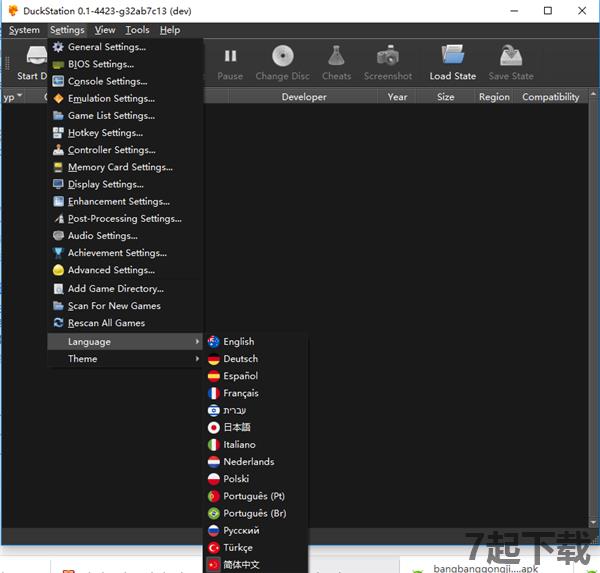Click the Achievement Settings trophy icon
Screen dimensions: 600x573
click(x=58, y=253)
